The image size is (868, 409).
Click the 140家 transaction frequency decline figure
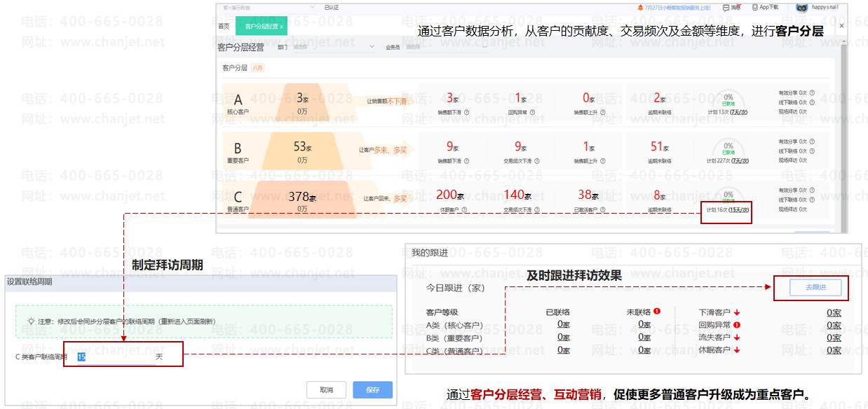[x=517, y=195]
